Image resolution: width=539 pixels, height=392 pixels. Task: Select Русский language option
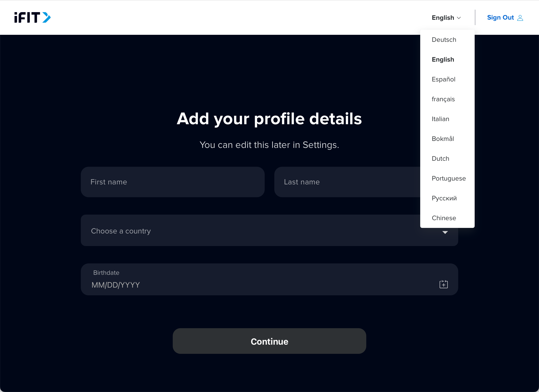(x=444, y=198)
